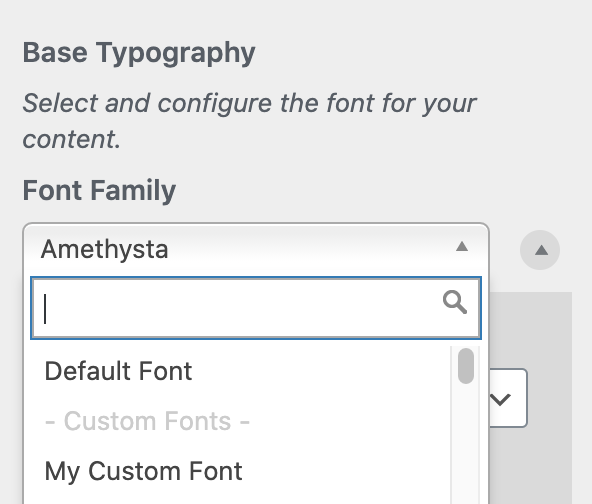Click the word "content." in the description
The width and height of the screenshot is (592, 504).
[72, 139]
